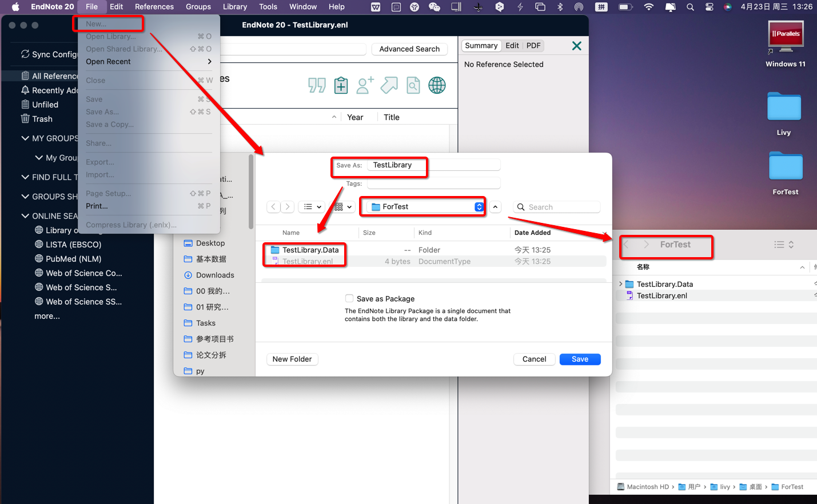Open the Library menu
Screen dimensions: 817x504
(235, 7)
